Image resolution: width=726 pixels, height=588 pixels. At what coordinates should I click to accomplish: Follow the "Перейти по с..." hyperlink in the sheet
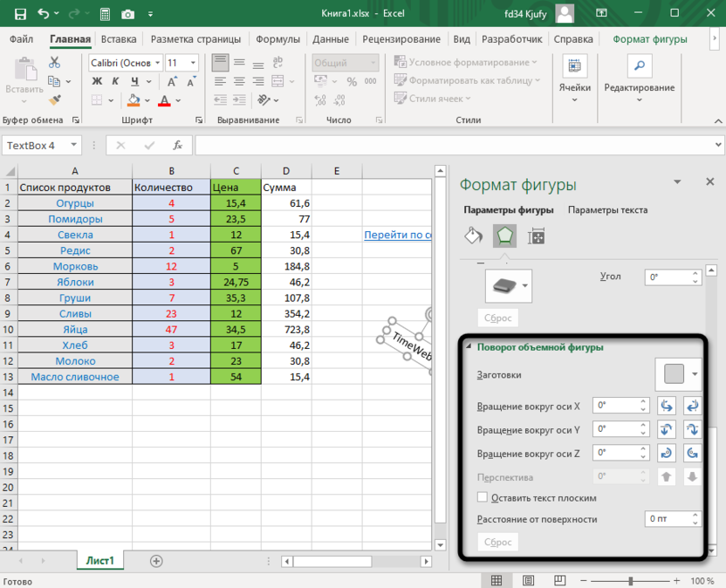(x=398, y=235)
